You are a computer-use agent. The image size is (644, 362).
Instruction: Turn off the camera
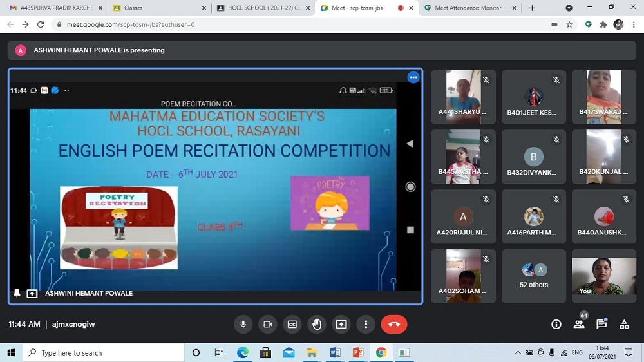(x=267, y=324)
